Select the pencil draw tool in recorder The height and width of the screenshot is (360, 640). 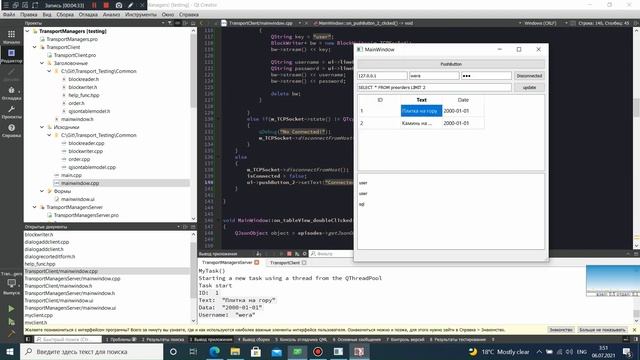(131, 5)
